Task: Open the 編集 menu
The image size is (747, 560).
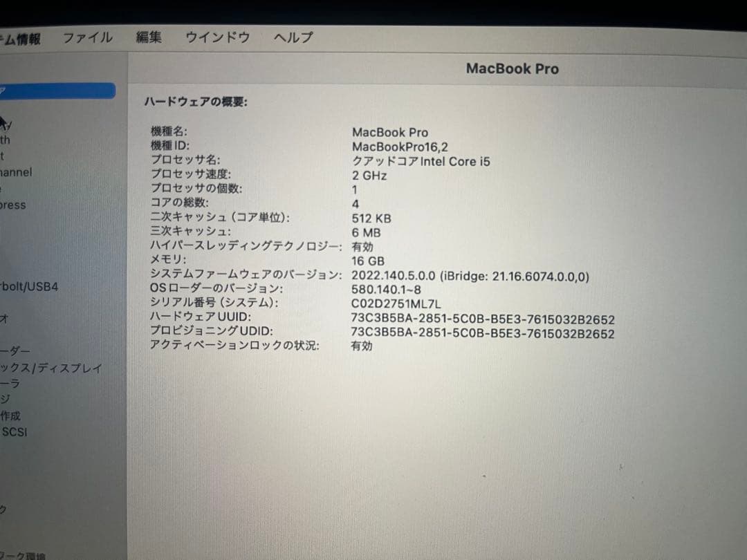Action: pyautogui.click(x=149, y=37)
